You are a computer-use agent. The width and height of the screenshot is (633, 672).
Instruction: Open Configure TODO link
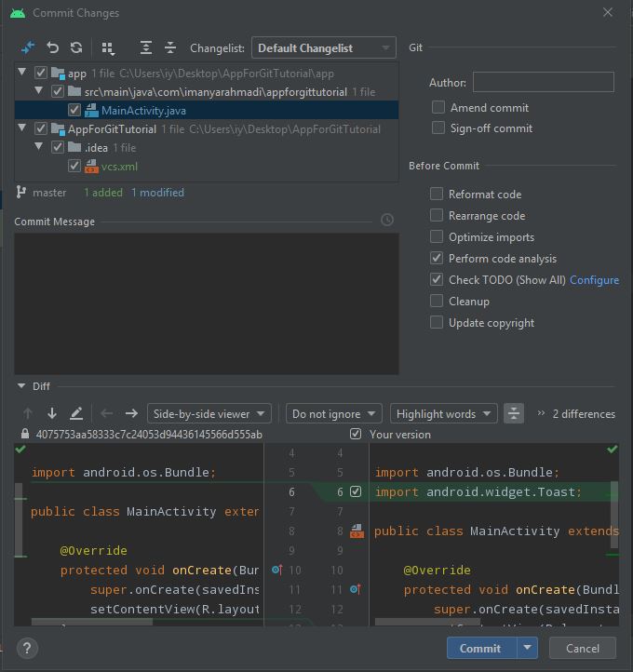pos(594,280)
